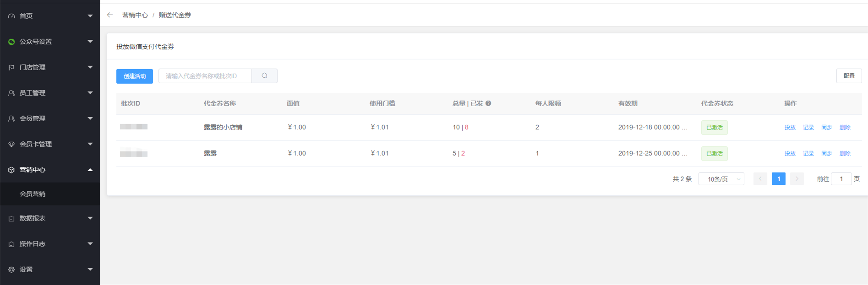Screen dimensions: 868x285
Task: Click the log icon beside 操作日志
Action: pos(11,244)
